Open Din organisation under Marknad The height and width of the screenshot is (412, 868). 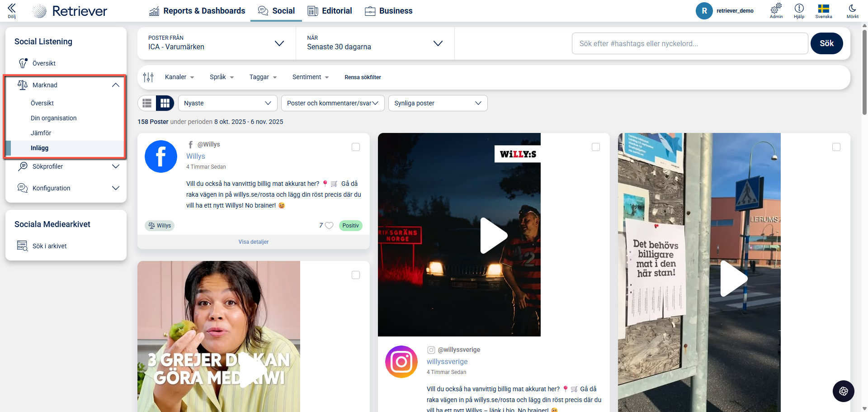[x=54, y=118]
